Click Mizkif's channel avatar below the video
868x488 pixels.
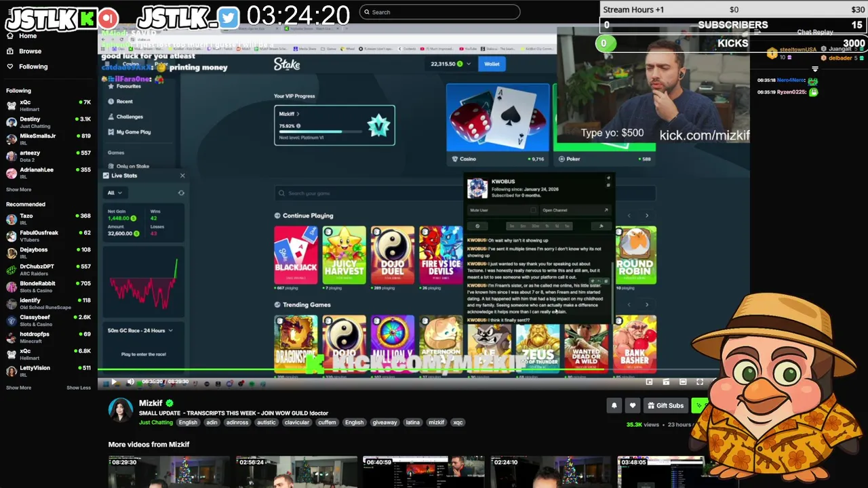(121, 410)
